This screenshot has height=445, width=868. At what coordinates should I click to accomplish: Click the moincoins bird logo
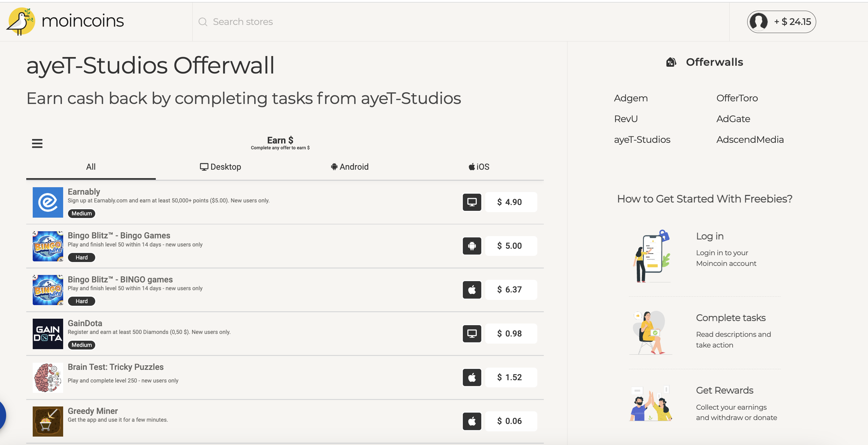pos(20,21)
